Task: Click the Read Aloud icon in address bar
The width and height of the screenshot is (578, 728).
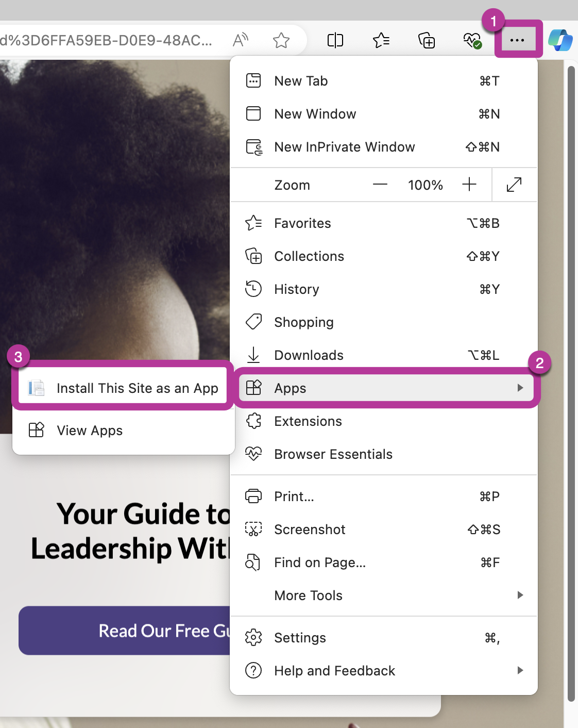Action: point(241,40)
